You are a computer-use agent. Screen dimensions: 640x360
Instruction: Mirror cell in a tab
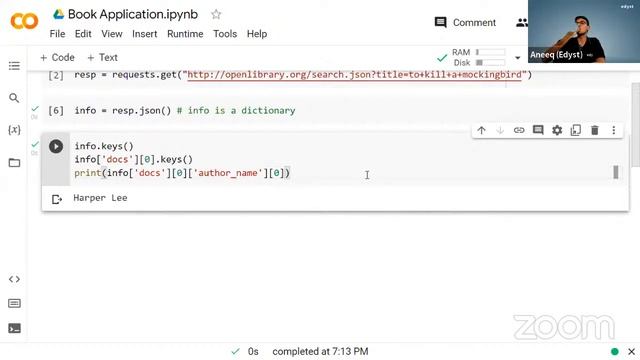coord(576,130)
